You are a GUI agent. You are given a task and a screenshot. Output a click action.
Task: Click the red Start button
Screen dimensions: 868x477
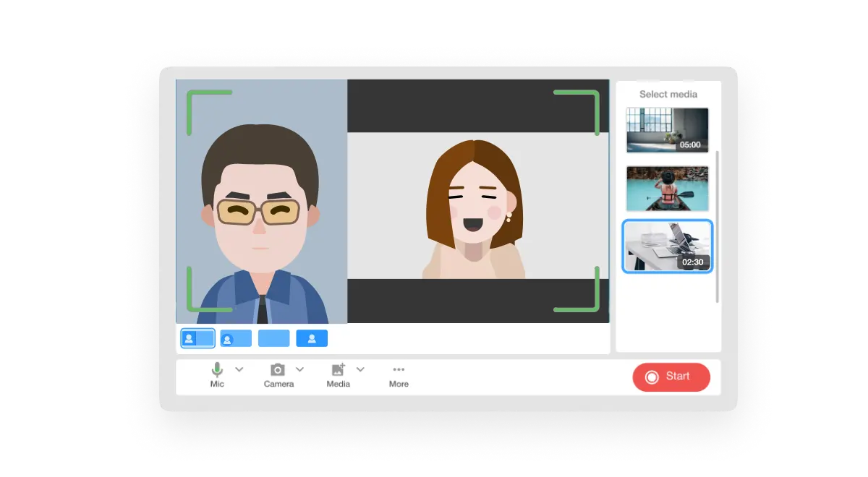pos(671,377)
